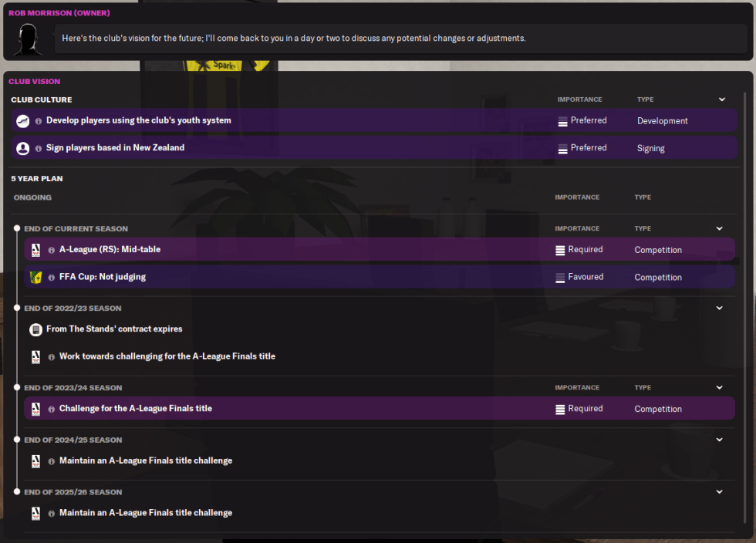Click Required importance bar for Mid-table objective

pos(561,250)
